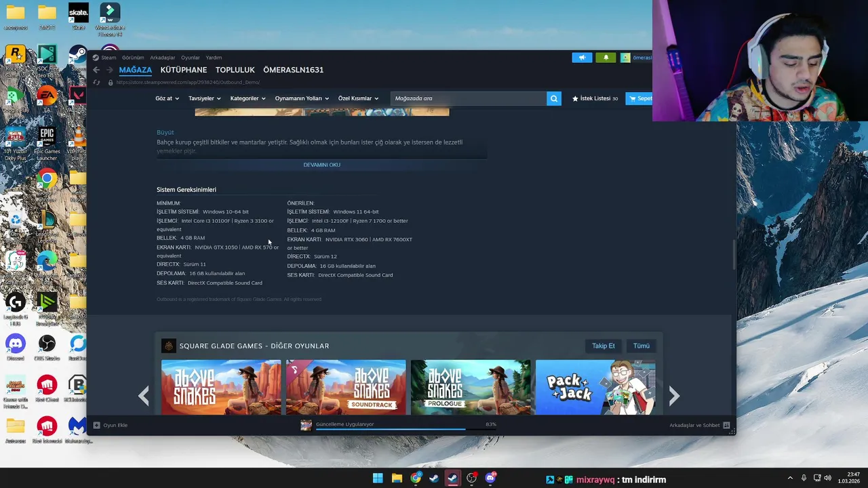Viewport: 868px width, 488px height.
Task: Click the Steam forward navigation arrow
Action: pyautogui.click(x=109, y=70)
